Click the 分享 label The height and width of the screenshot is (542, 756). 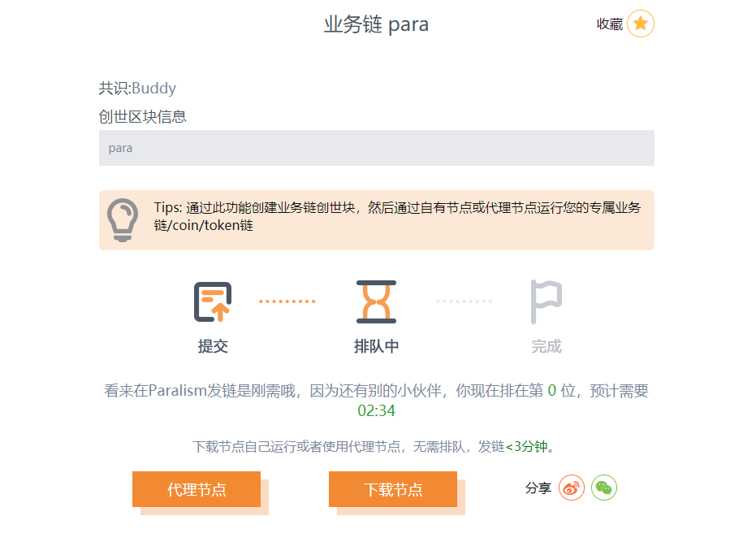pyautogui.click(x=538, y=488)
